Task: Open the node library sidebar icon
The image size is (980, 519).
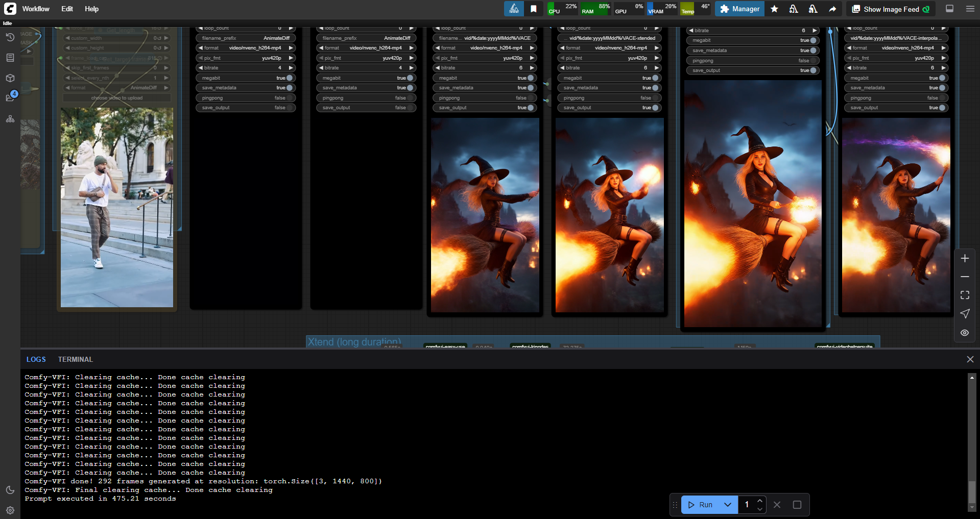Action: pos(10,58)
